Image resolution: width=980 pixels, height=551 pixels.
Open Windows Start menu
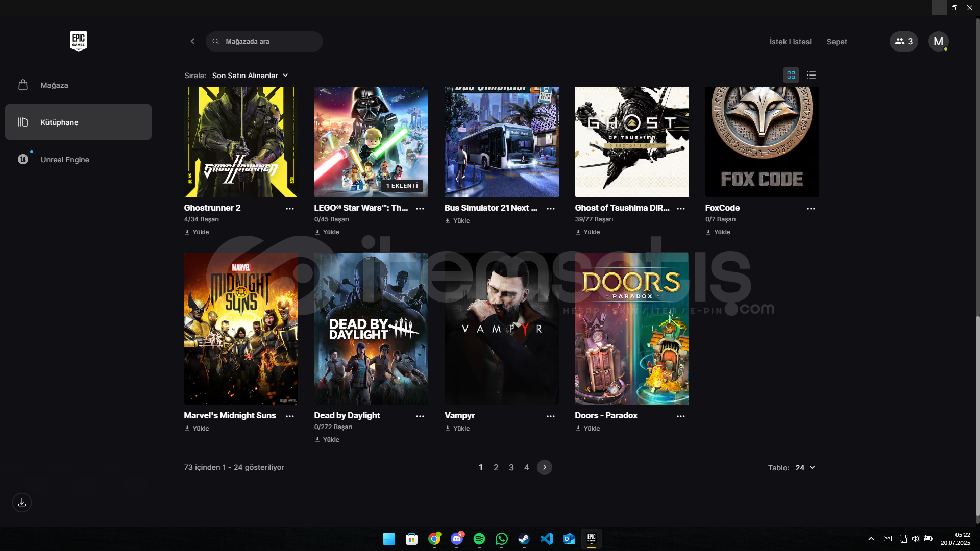point(389,539)
